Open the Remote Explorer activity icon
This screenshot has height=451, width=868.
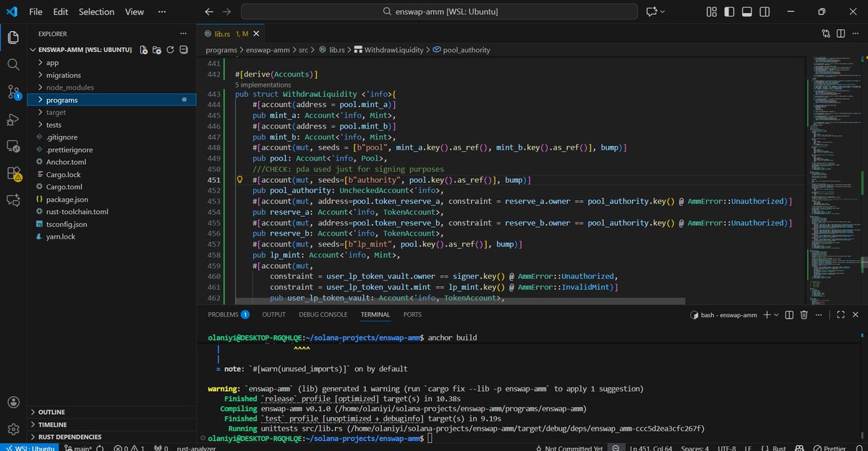tap(13, 146)
